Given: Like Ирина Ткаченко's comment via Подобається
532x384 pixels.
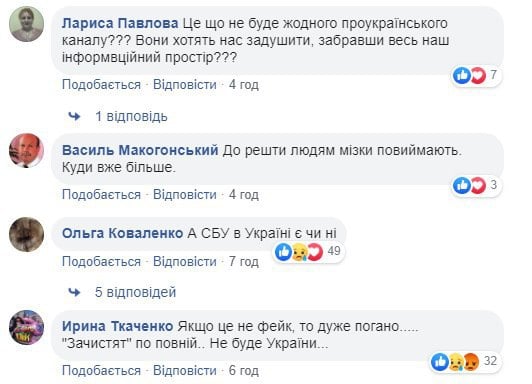Looking at the screenshot, I should point(101,370).
